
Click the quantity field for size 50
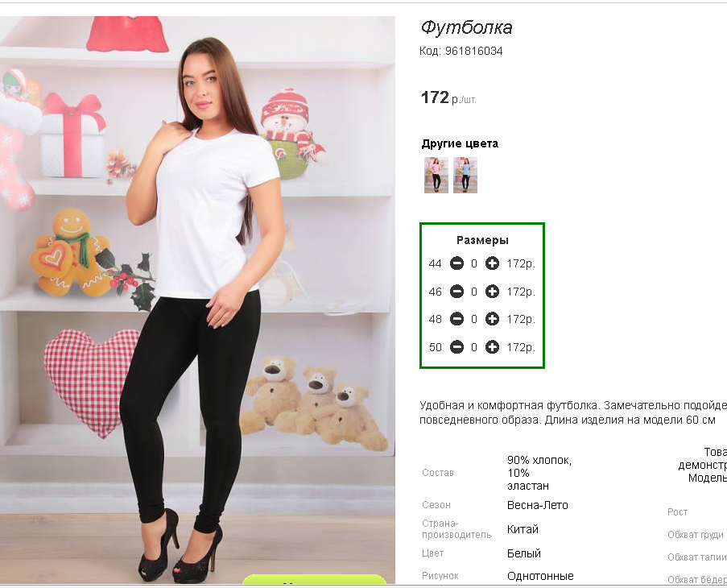pyautogui.click(x=474, y=347)
